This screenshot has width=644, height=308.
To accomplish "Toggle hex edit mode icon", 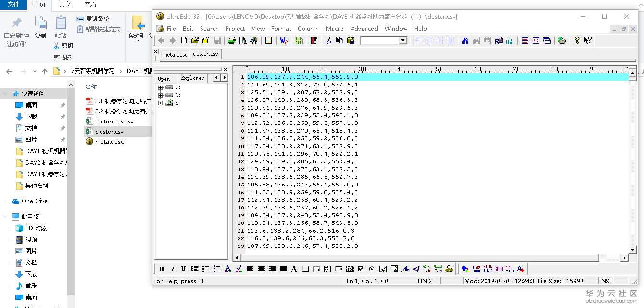I will (299, 40).
